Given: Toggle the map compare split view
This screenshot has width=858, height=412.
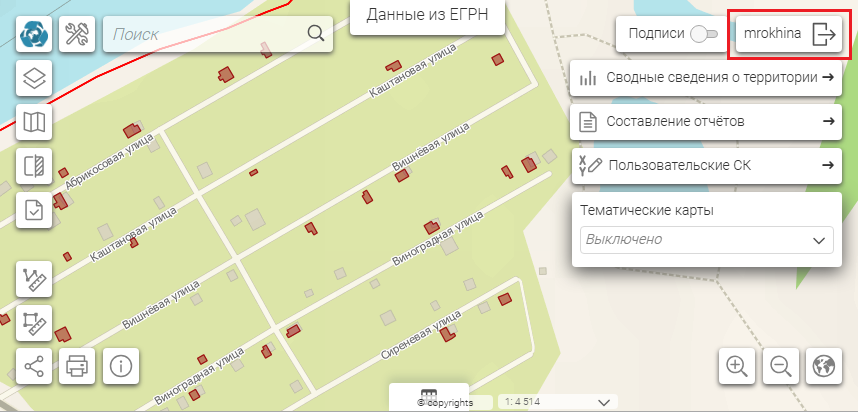Looking at the screenshot, I should pos(35,166).
